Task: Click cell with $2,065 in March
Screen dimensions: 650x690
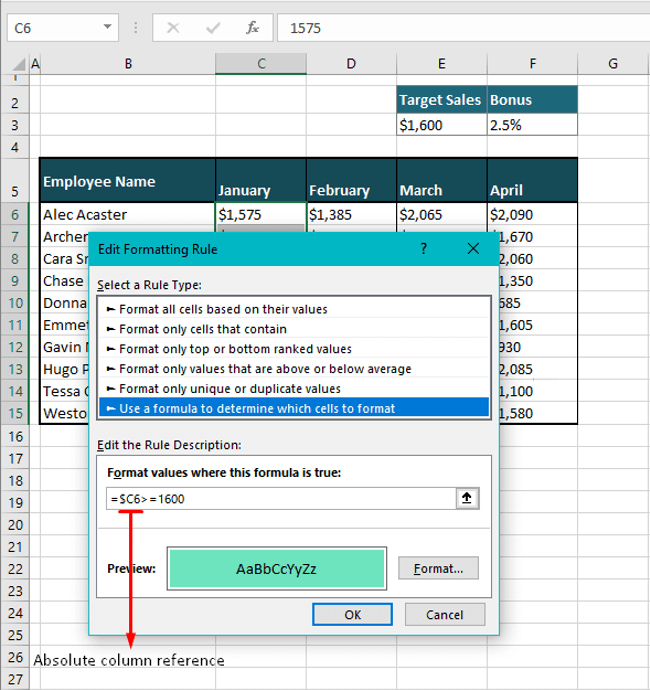Action: click(x=442, y=214)
